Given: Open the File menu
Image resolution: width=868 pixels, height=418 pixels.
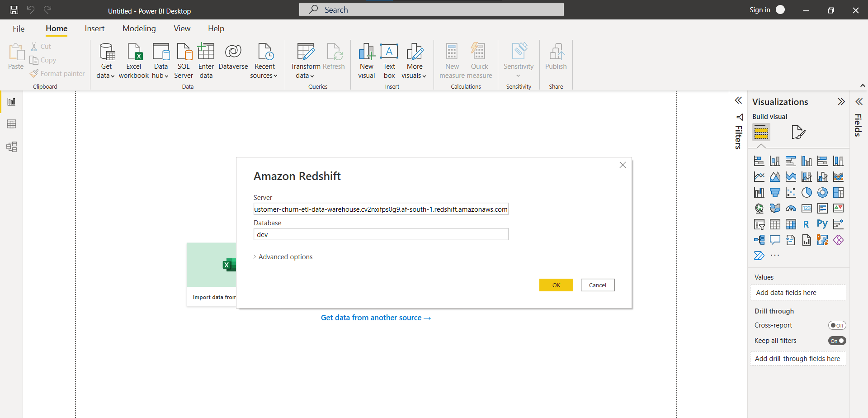Looking at the screenshot, I should tap(19, 28).
